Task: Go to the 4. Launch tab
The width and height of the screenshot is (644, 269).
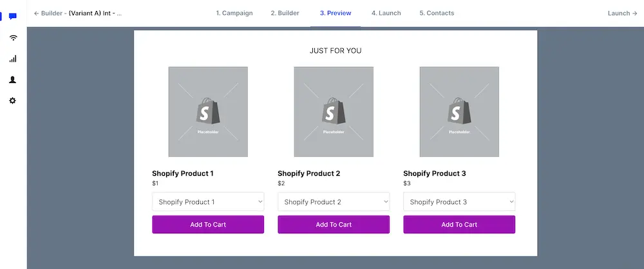Action: tap(386, 13)
